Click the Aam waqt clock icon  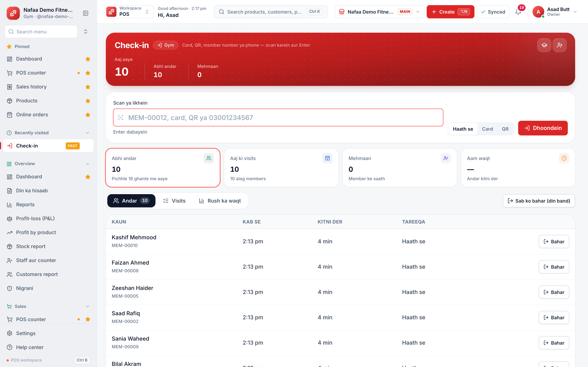[x=564, y=158]
